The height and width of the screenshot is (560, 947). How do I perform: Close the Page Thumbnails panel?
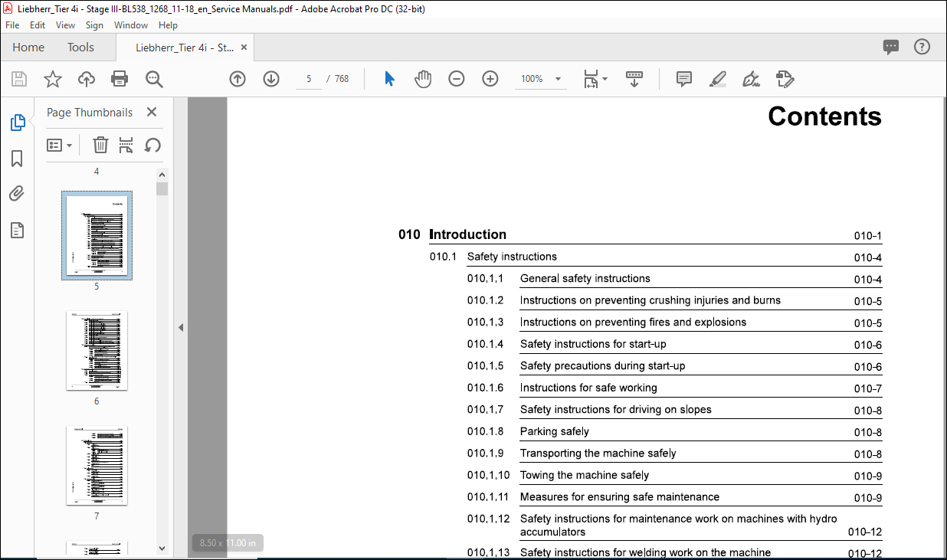(152, 113)
